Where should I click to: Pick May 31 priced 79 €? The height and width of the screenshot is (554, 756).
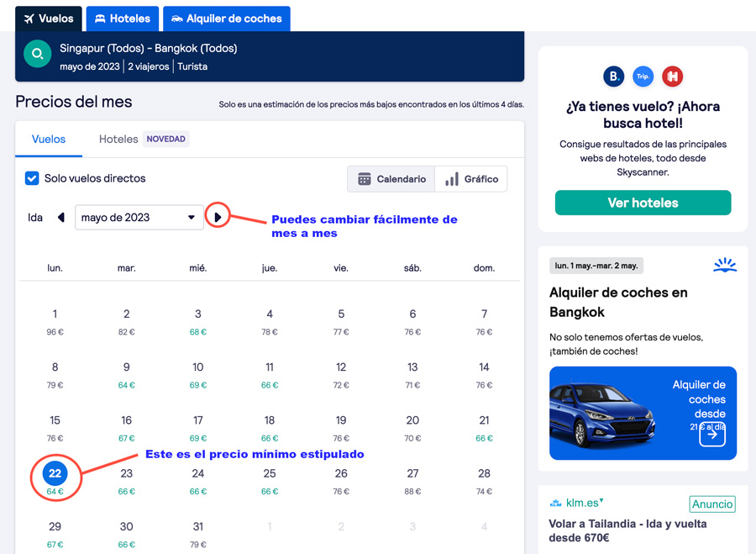197,534
